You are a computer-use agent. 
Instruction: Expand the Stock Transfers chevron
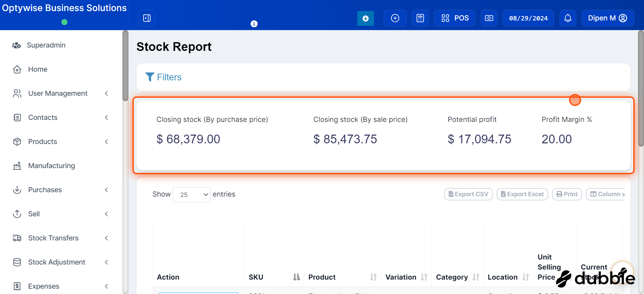click(106, 238)
